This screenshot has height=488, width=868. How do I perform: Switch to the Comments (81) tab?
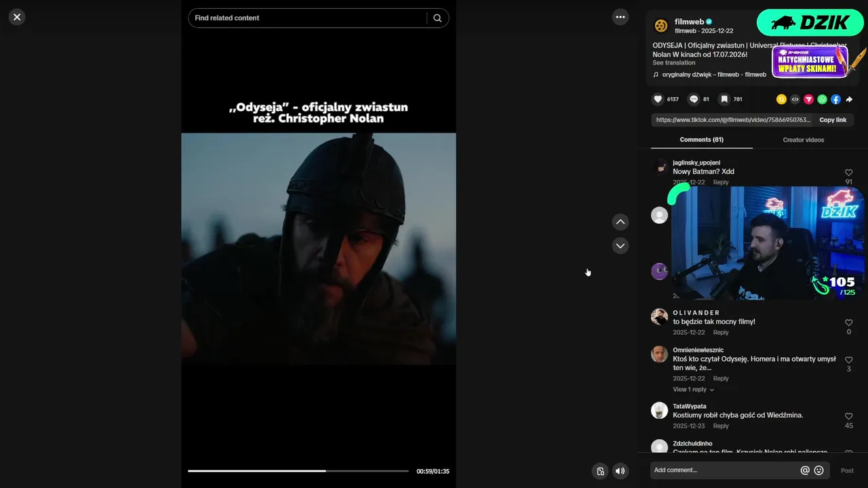pyautogui.click(x=701, y=140)
